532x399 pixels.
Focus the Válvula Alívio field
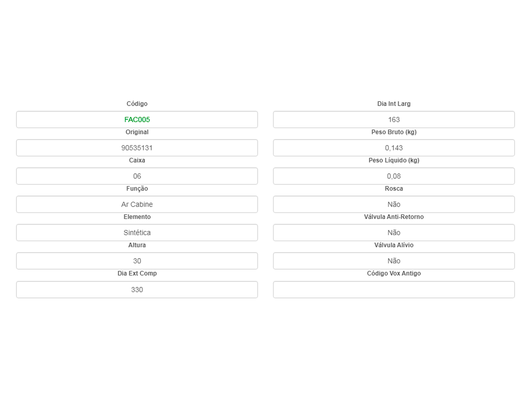[x=394, y=261]
